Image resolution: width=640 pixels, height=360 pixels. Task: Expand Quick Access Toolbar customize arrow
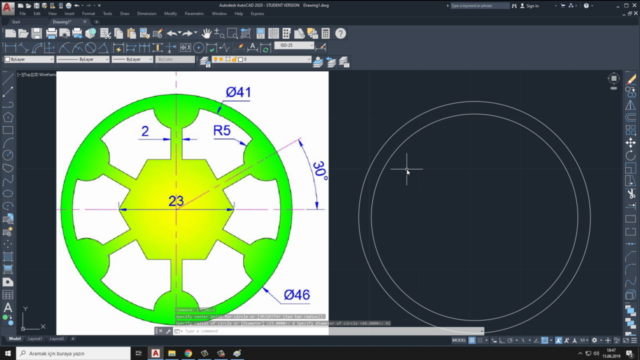[99, 6]
